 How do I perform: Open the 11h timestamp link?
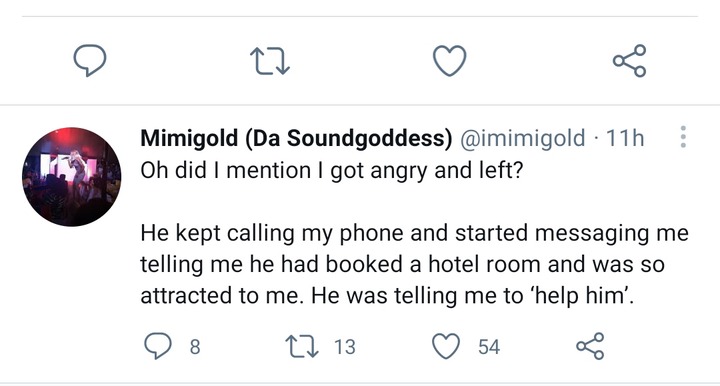coord(625,138)
